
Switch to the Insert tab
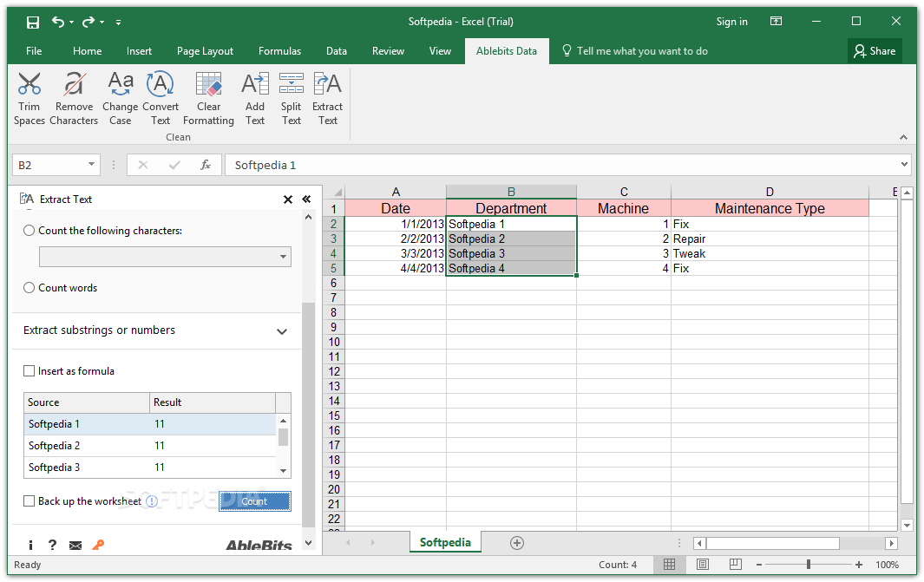139,51
